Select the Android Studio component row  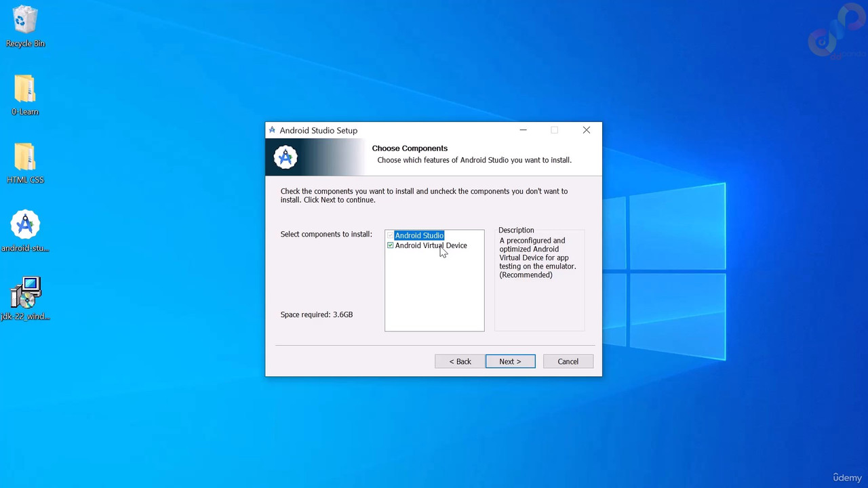point(419,235)
